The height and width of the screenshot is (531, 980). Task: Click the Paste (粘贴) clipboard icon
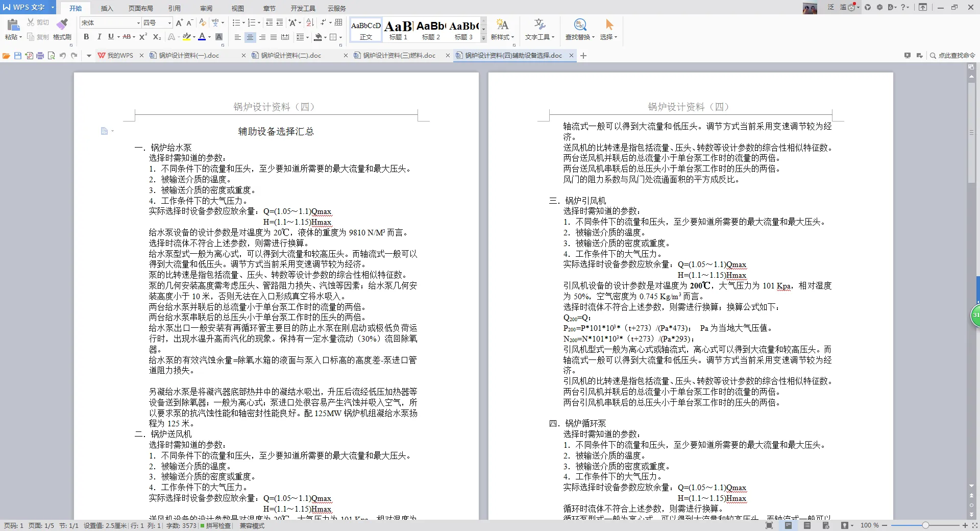tap(13, 25)
